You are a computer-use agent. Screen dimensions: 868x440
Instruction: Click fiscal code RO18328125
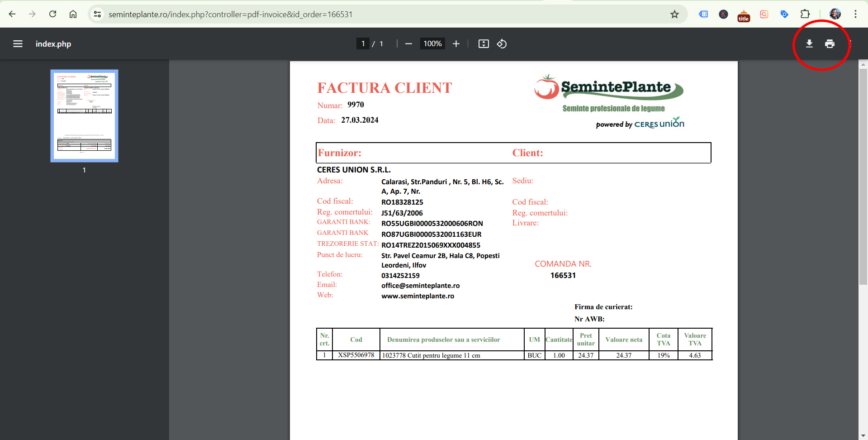click(x=402, y=202)
